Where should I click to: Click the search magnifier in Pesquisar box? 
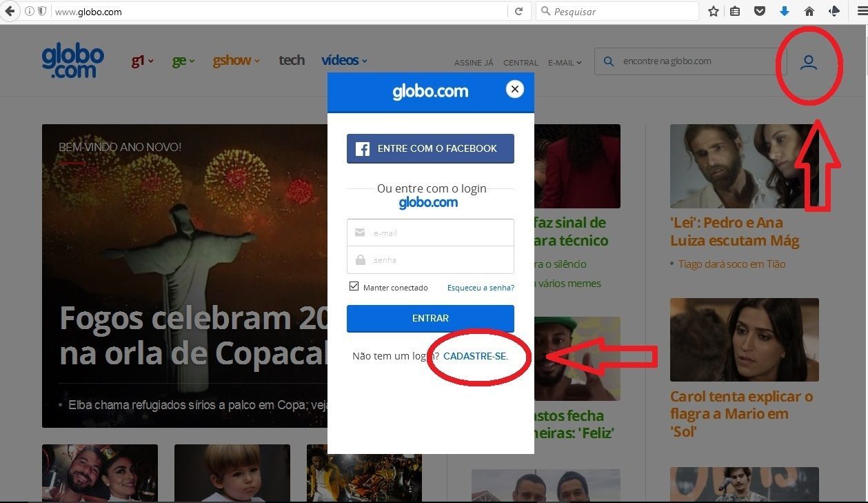(545, 11)
